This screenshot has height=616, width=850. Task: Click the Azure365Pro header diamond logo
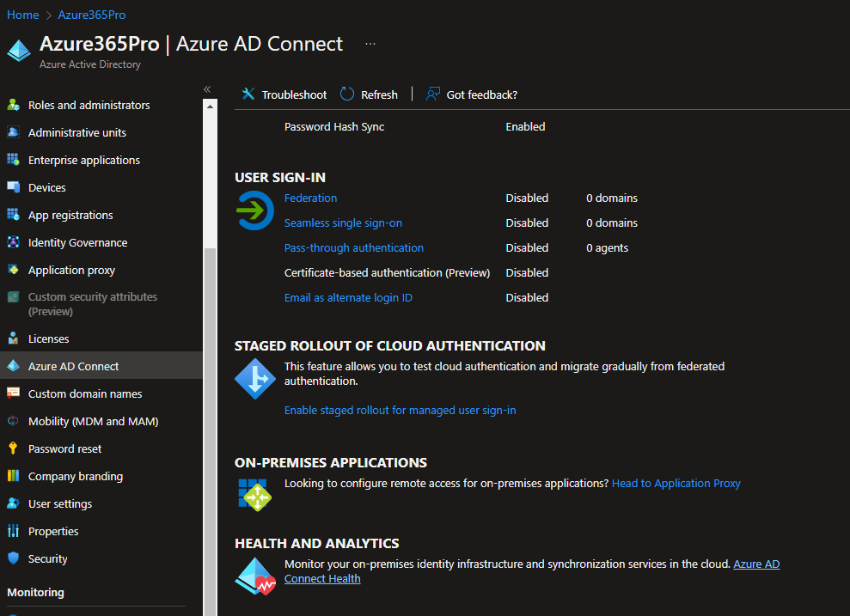pos(19,51)
